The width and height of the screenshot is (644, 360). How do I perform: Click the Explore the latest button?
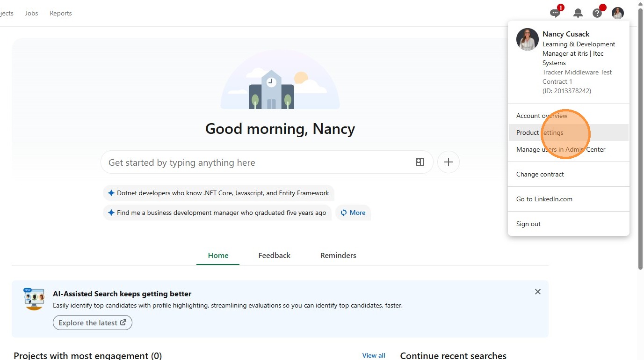tap(93, 323)
